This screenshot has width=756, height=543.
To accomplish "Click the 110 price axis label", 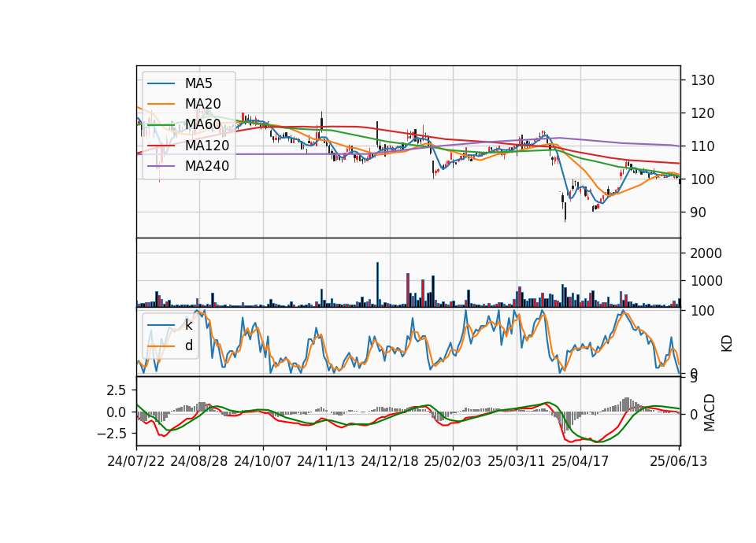I will click(x=702, y=146).
